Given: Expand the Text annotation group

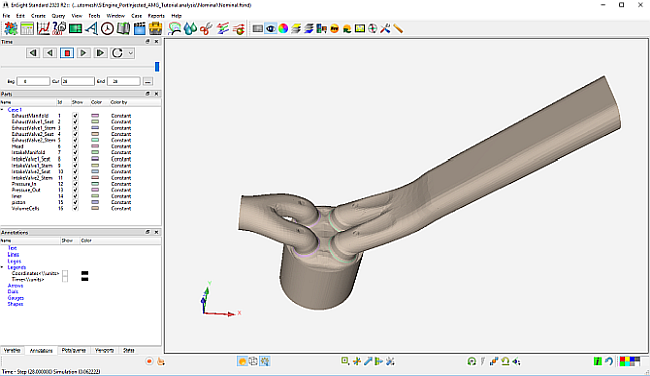Looking at the screenshot, I should point(12,248).
